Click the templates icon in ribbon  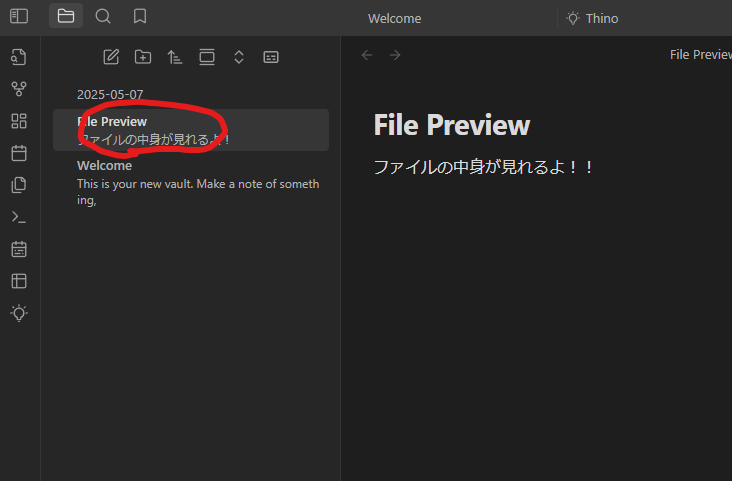19,185
